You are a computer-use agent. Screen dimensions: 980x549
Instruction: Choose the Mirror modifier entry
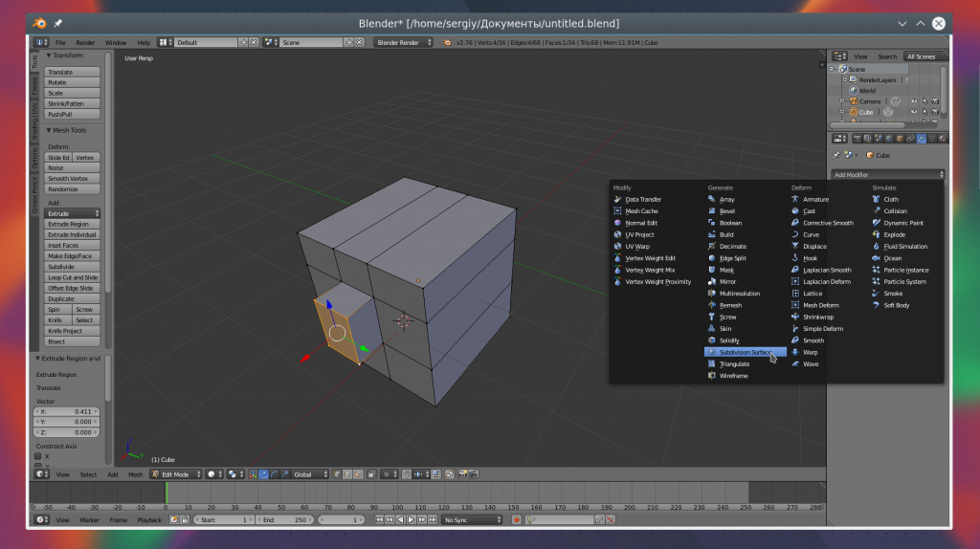tap(727, 282)
